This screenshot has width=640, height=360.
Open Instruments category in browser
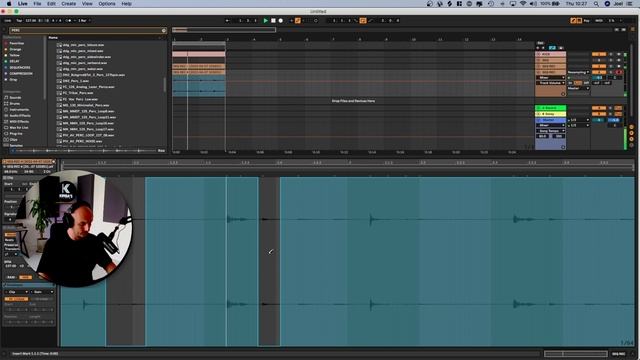coord(19,109)
